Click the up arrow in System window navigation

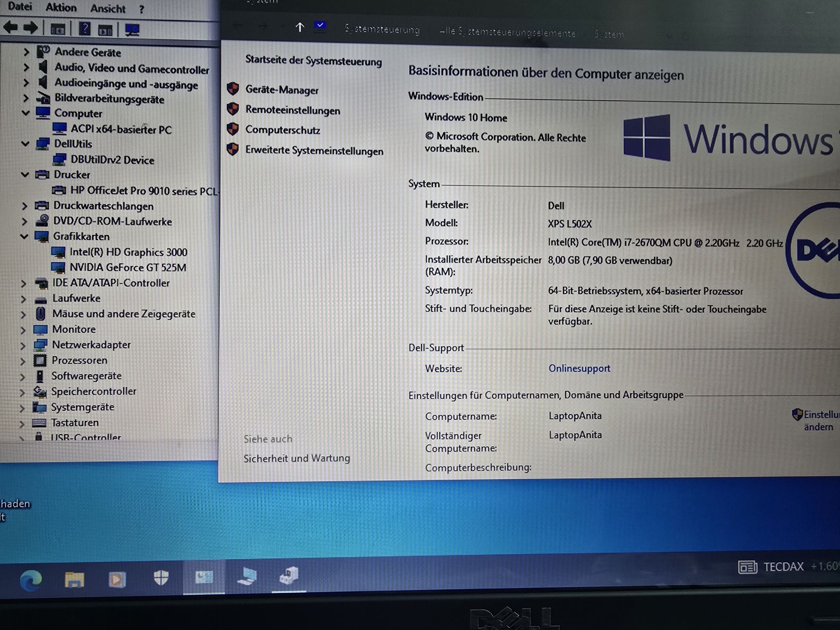click(299, 27)
